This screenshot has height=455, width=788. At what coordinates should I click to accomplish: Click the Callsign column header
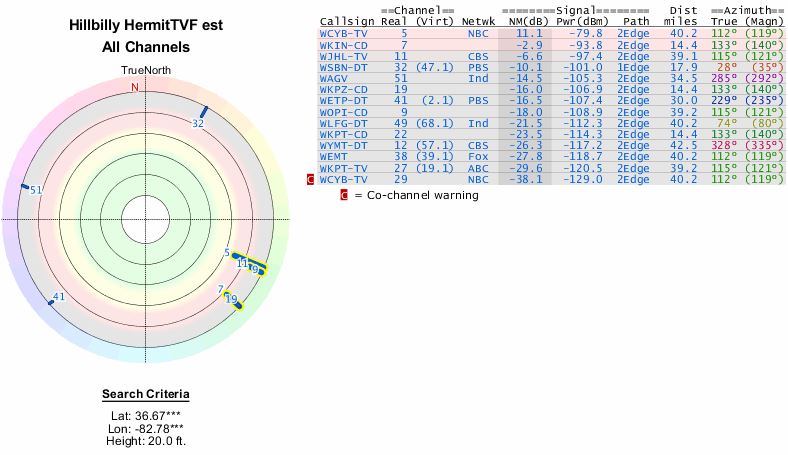coord(343,21)
